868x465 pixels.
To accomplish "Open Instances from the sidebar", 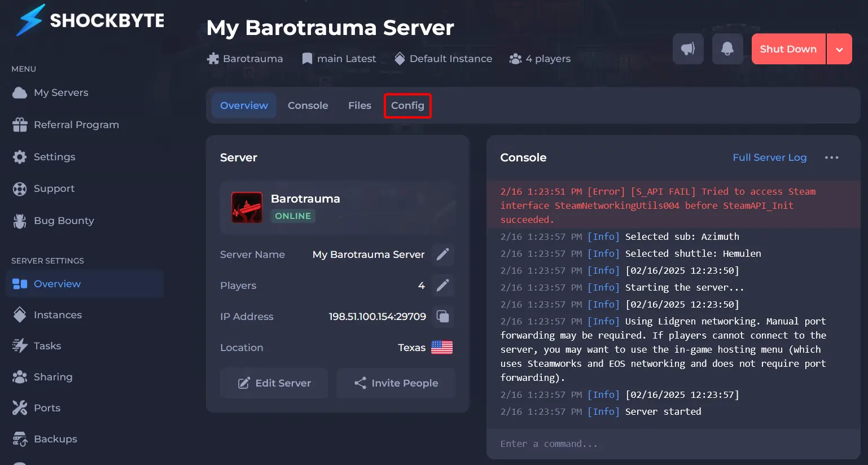I will point(58,315).
